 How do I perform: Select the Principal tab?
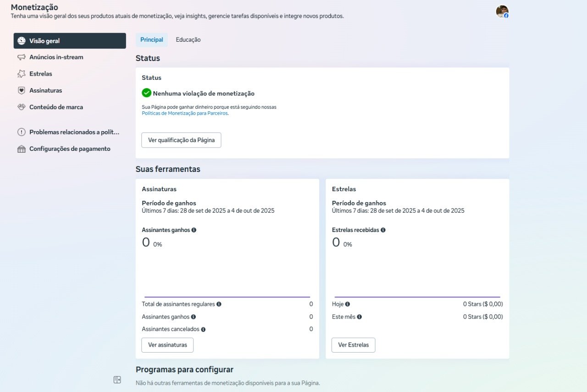[152, 40]
